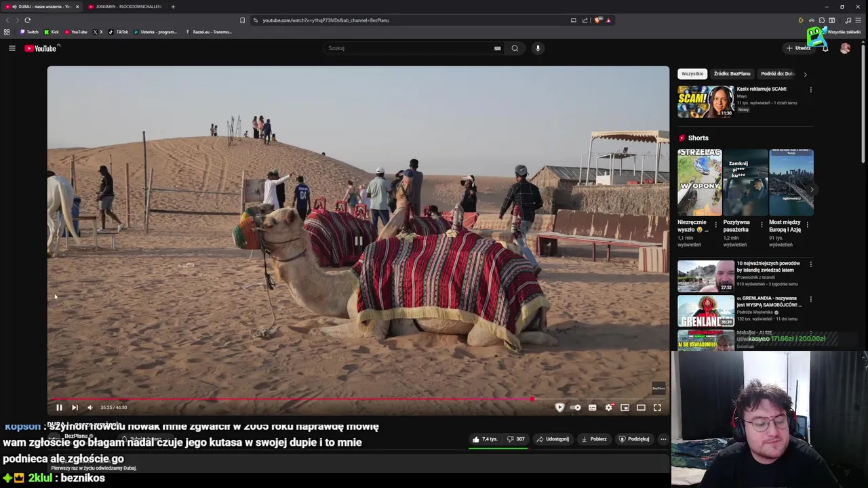This screenshot has height=488, width=868.
Task: Go to YouTube home via logo
Action: coord(42,48)
